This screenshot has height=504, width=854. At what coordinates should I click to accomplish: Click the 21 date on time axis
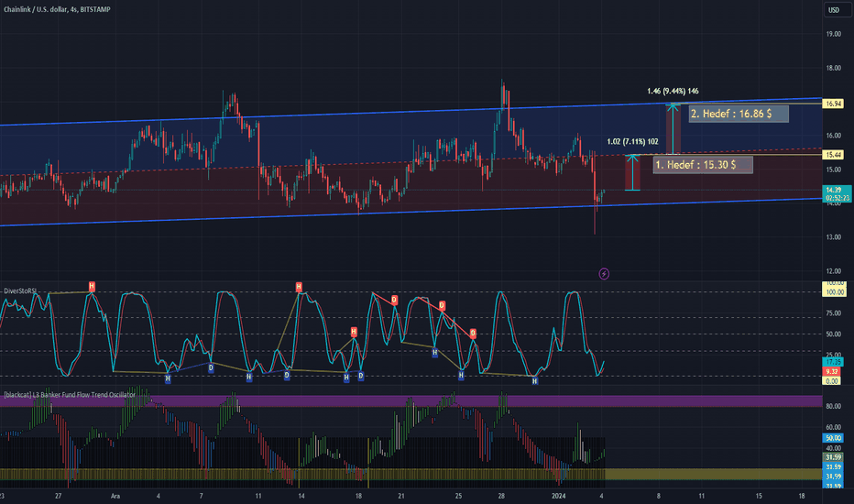click(x=400, y=496)
